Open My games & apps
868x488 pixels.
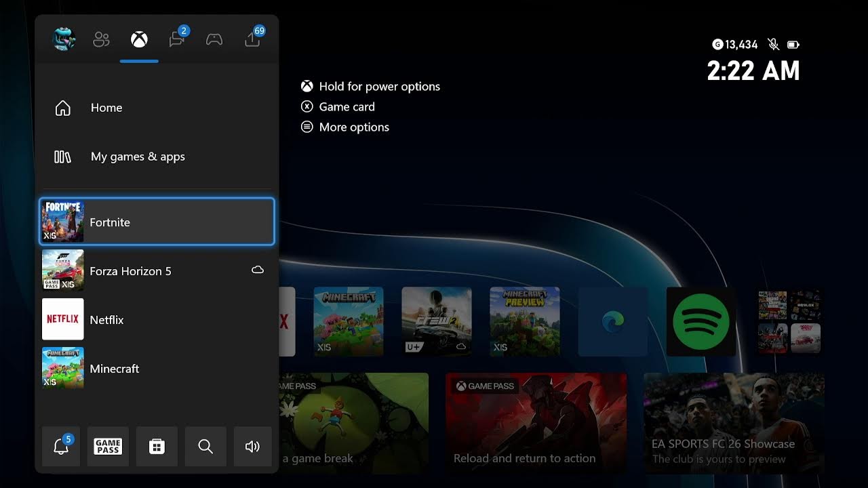coord(157,157)
